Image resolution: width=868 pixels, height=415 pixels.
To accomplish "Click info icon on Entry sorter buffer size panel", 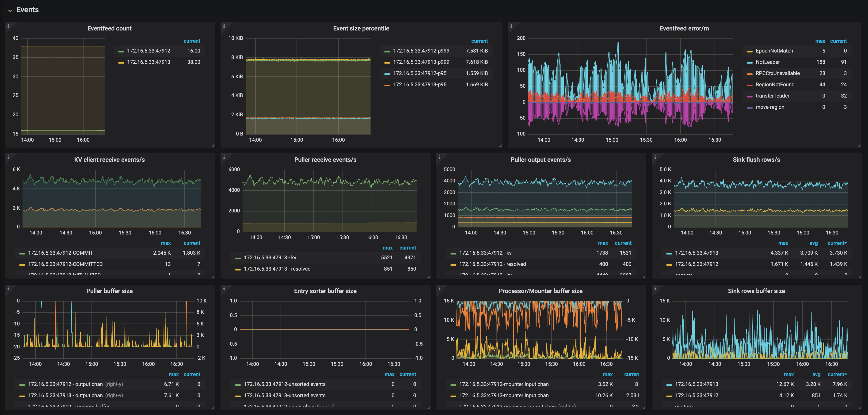I will click(224, 288).
